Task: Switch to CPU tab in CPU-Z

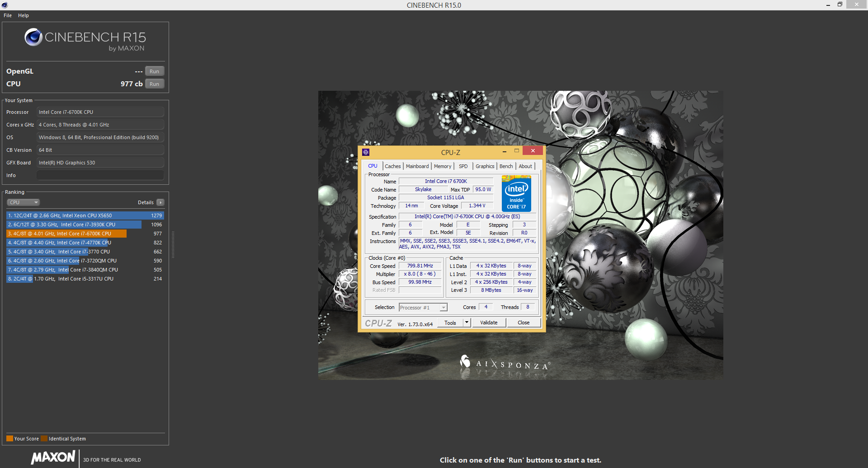Action: (373, 166)
